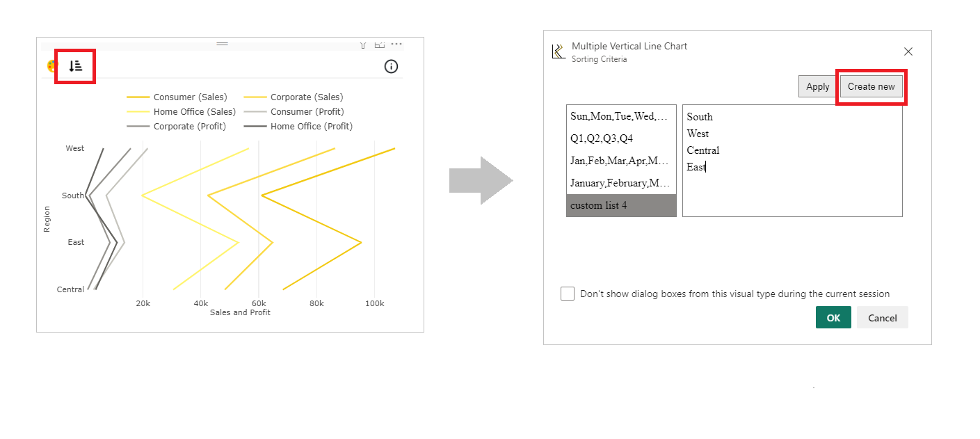The height and width of the screenshot is (439, 980).
Task: Open the sorting criteria sort icon
Action: click(x=76, y=66)
